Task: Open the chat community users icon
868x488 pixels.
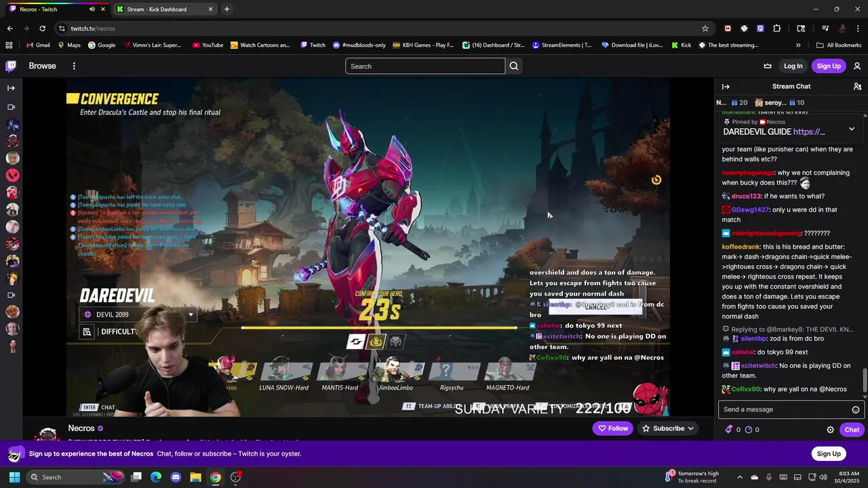Action: click(857, 86)
